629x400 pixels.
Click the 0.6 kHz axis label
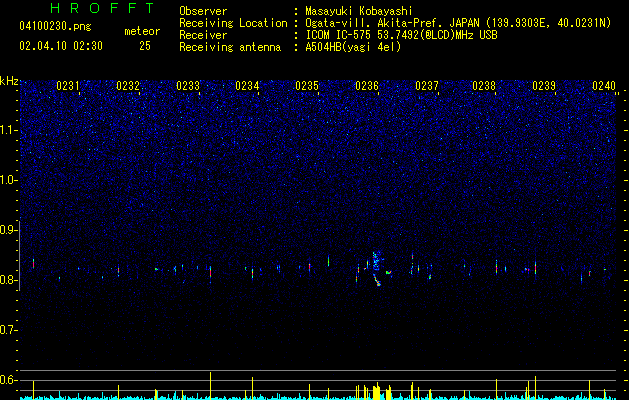(x=8, y=380)
